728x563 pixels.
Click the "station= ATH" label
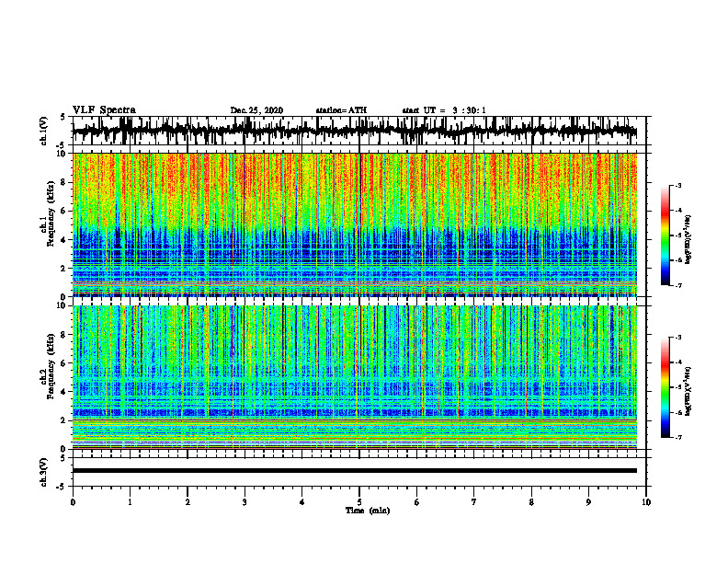coord(341,110)
